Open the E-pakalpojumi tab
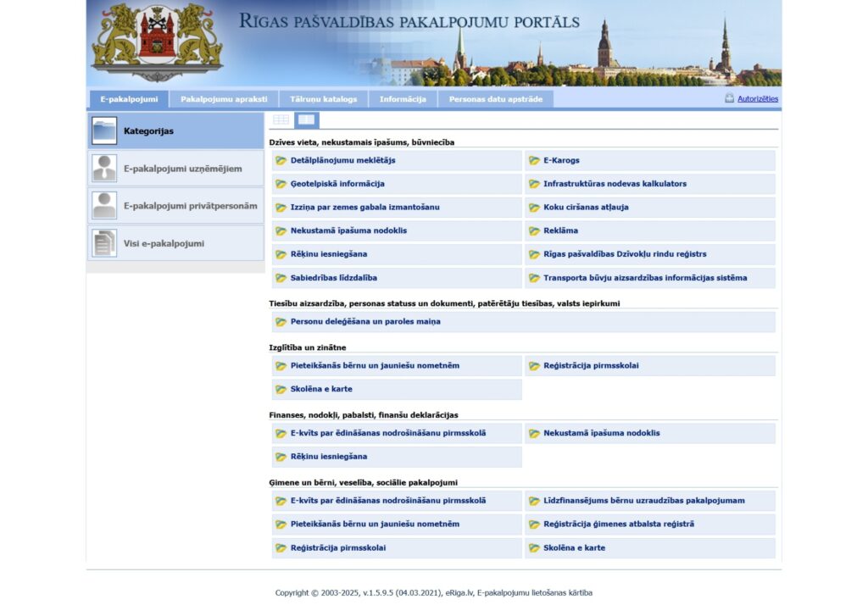Image resolution: width=868 pixels, height=605 pixels. (x=129, y=99)
